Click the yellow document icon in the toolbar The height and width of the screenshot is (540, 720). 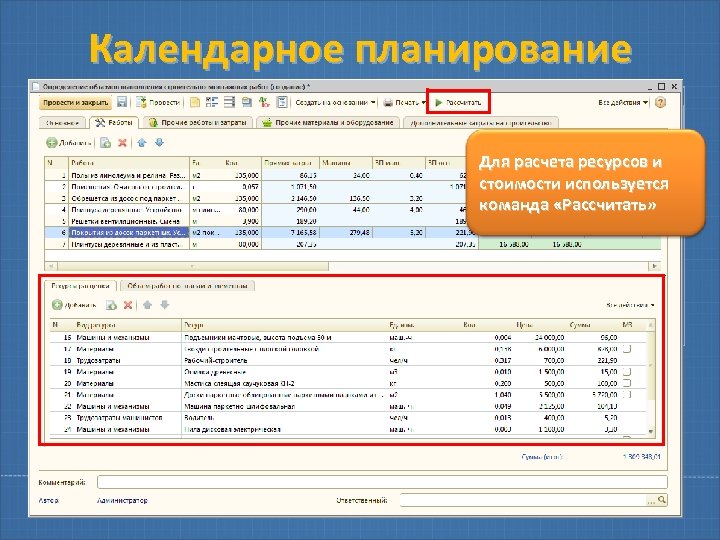click(x=195, y=102)
